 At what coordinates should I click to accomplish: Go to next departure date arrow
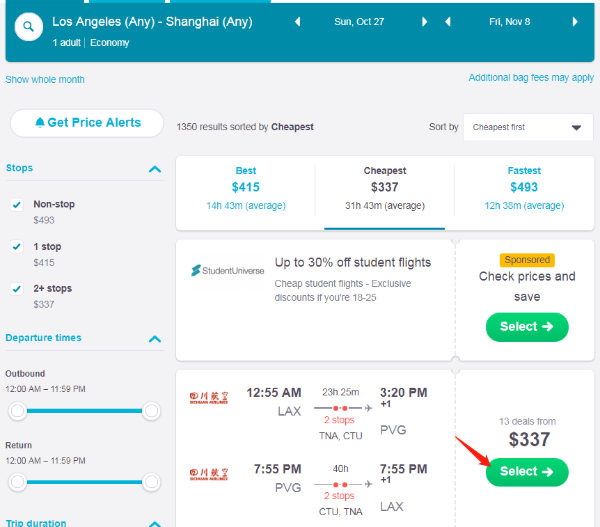424,21
